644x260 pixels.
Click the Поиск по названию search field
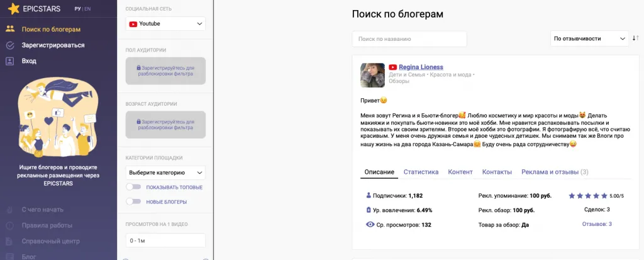coord(409,38)
